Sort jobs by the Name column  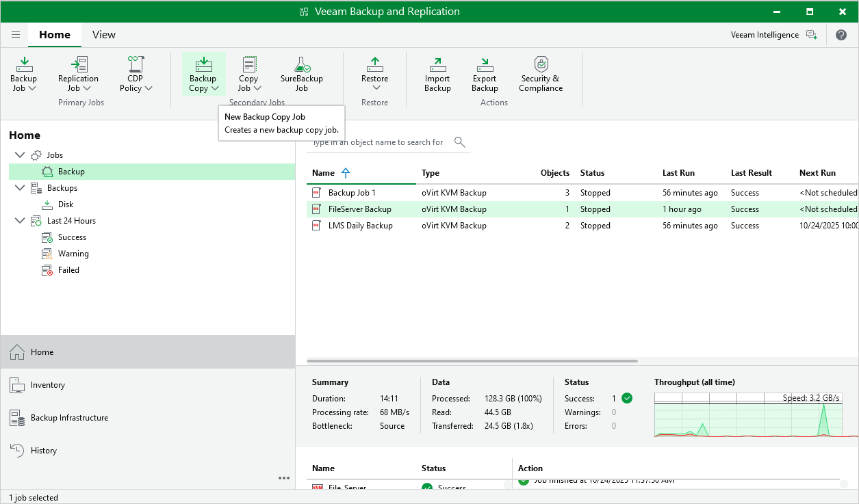pos(322,172)
